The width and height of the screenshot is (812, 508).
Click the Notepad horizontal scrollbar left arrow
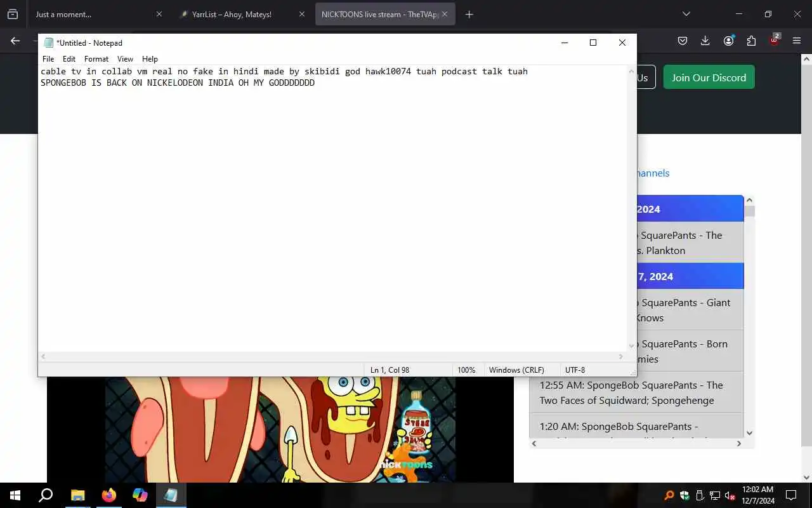pyautogui.click(x=43, y=357)
